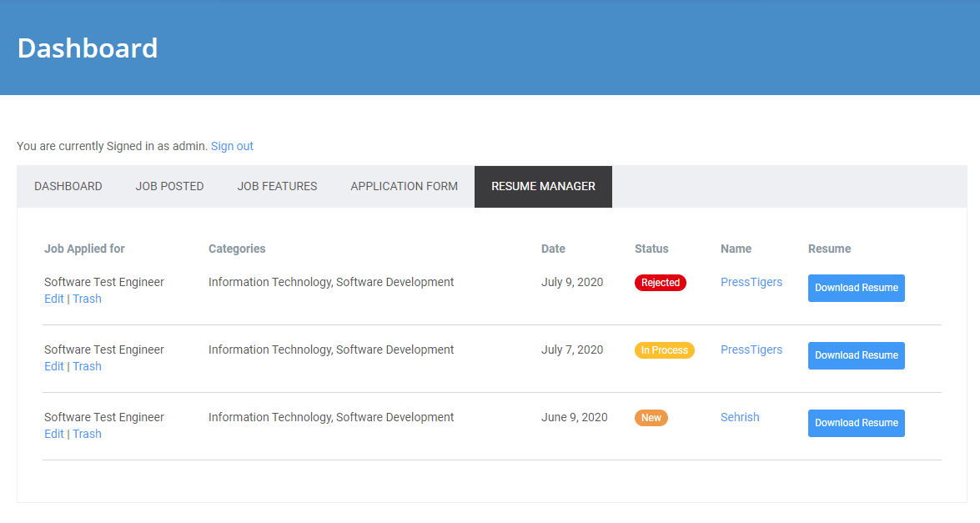The image size is (980, 523).
Task: Click the In Process status badge
Action: coord(664,350)
